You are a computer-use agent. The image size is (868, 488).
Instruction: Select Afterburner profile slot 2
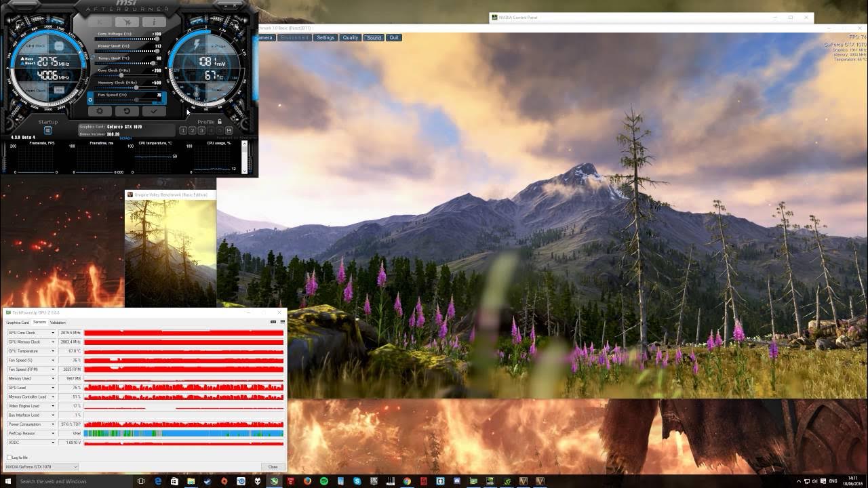click(x=192, y=131)
